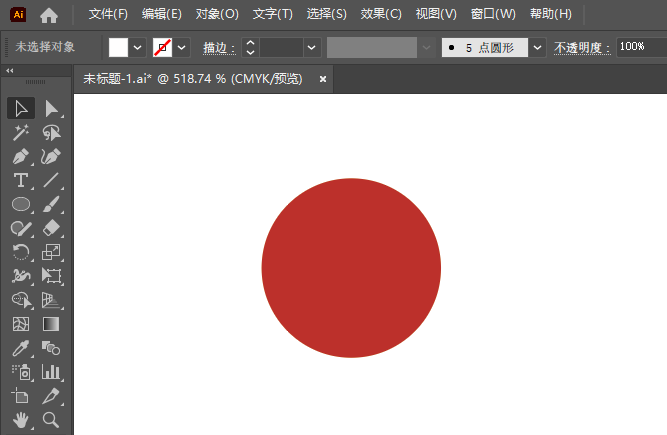Go to the Home screen icon
This screenshot has height=435, width=667.
click(x=49, y=15)
